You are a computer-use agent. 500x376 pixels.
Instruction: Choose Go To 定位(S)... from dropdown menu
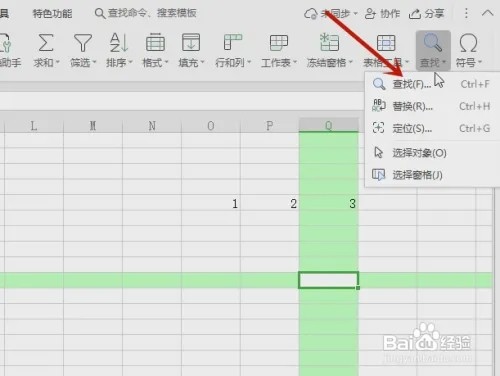tap(432, 128)
